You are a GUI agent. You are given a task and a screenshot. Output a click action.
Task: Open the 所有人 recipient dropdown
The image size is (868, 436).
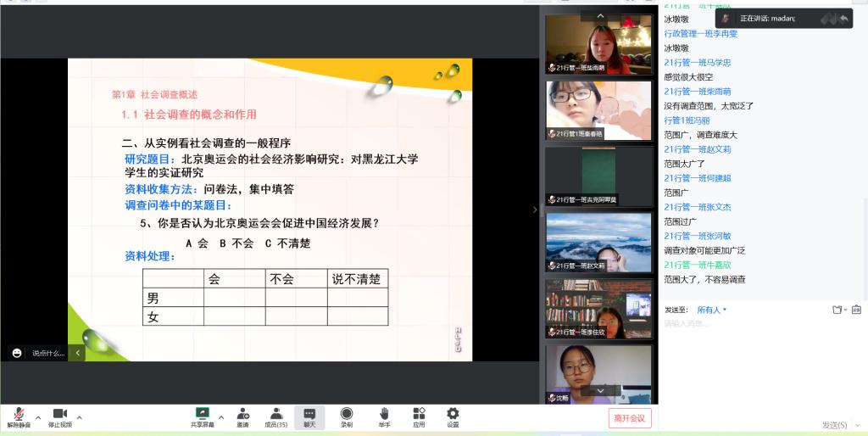point(712,310)
